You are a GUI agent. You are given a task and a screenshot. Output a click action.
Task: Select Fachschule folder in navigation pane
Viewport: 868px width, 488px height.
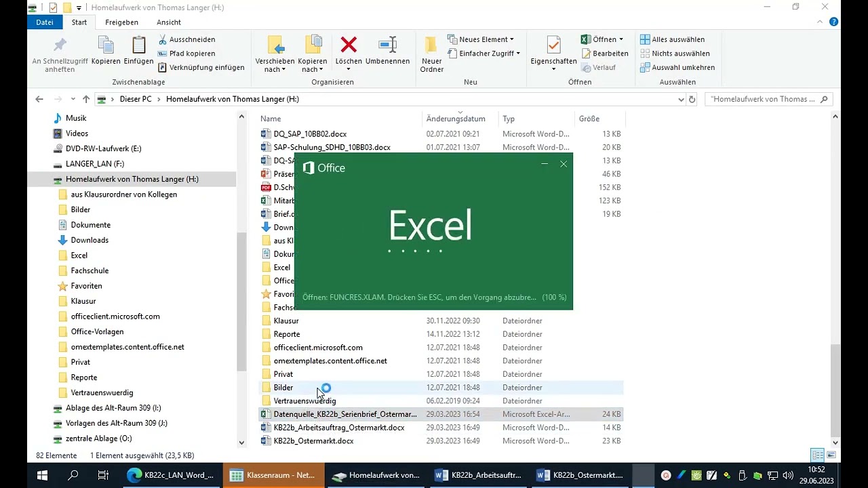[90, 270]
